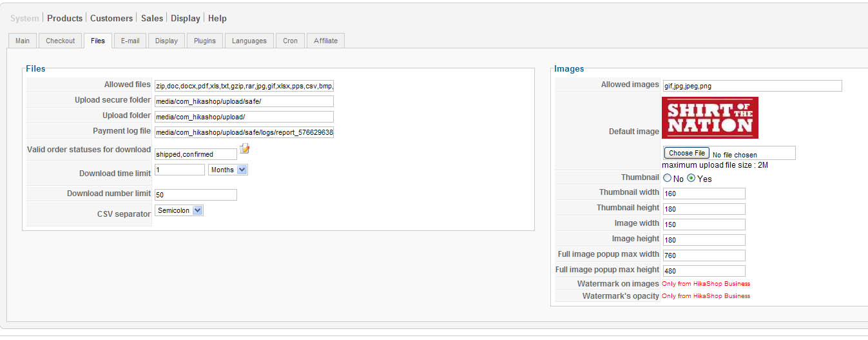Open the Affiliate tab

point(325,41)
